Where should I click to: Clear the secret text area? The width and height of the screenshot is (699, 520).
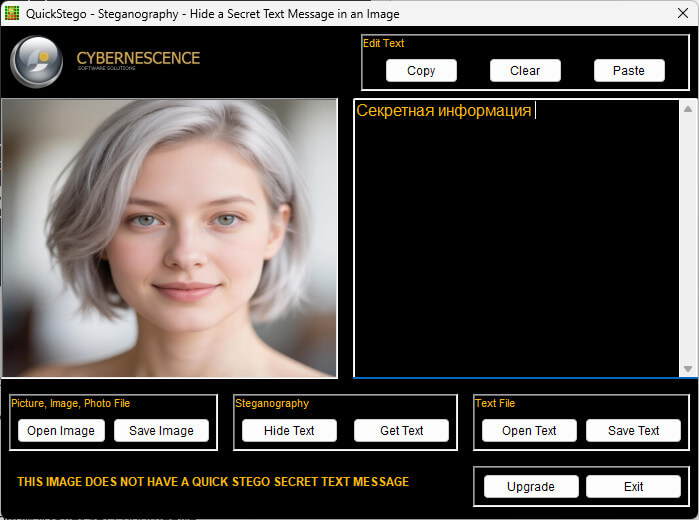click(525, 70)
